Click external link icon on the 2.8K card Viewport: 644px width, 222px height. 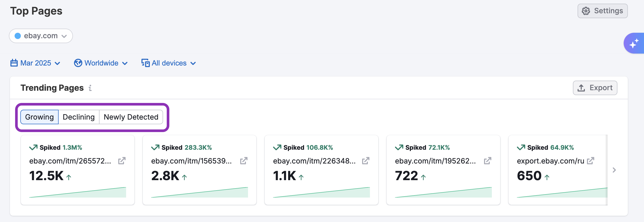coord(244,161)
